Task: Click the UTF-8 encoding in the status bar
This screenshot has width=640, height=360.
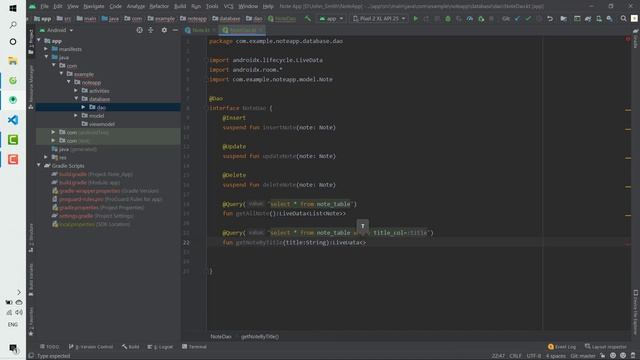Action: [x=533, y=356]
